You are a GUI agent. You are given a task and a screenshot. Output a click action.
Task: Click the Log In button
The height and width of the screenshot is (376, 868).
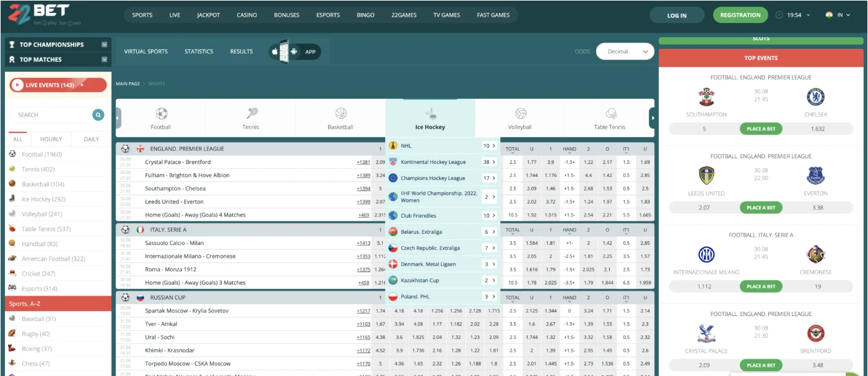coord(677,15)
